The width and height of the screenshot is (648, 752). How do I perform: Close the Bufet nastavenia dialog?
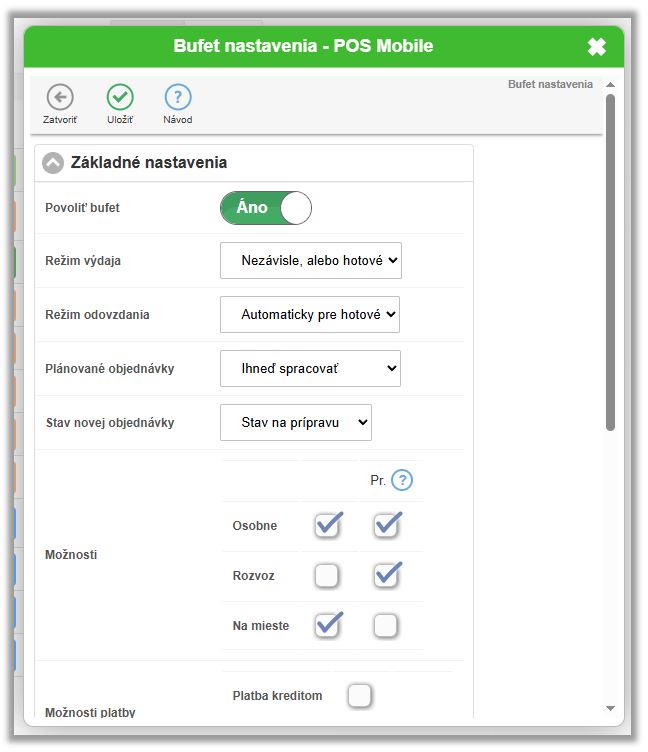click(x=597, y=47)
